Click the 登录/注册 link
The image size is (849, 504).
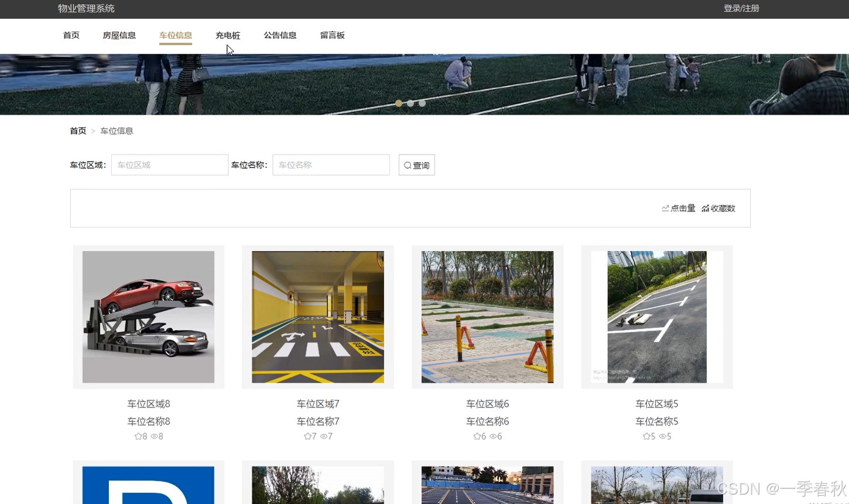pyautogui.click(x=741, y=8)
